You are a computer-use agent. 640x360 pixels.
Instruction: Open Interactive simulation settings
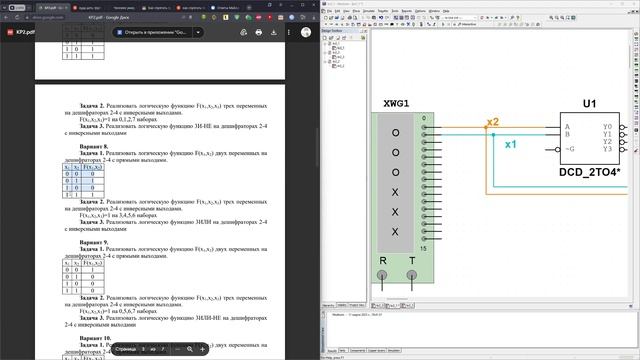pyautogui.click(x=467, y=24)
